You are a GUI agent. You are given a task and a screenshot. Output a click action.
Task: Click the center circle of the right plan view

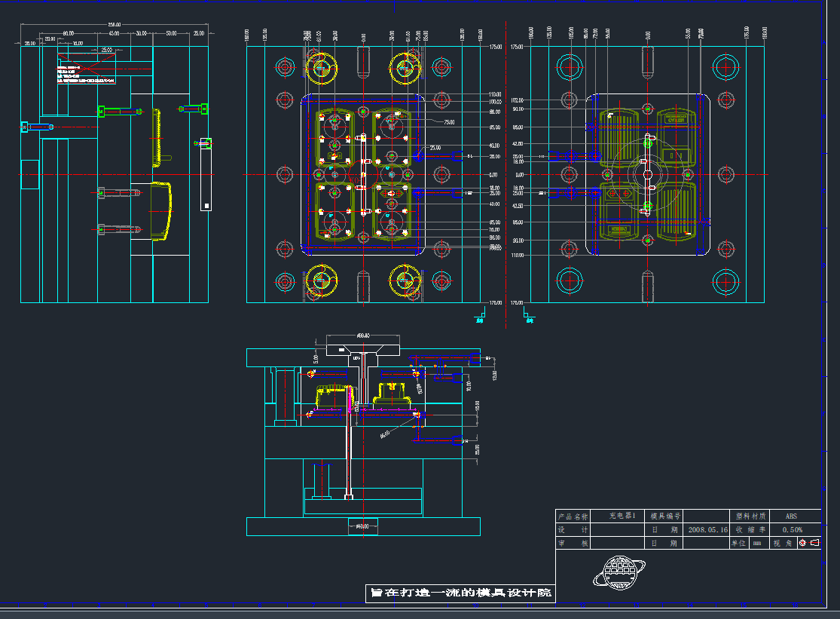(648, 174)
